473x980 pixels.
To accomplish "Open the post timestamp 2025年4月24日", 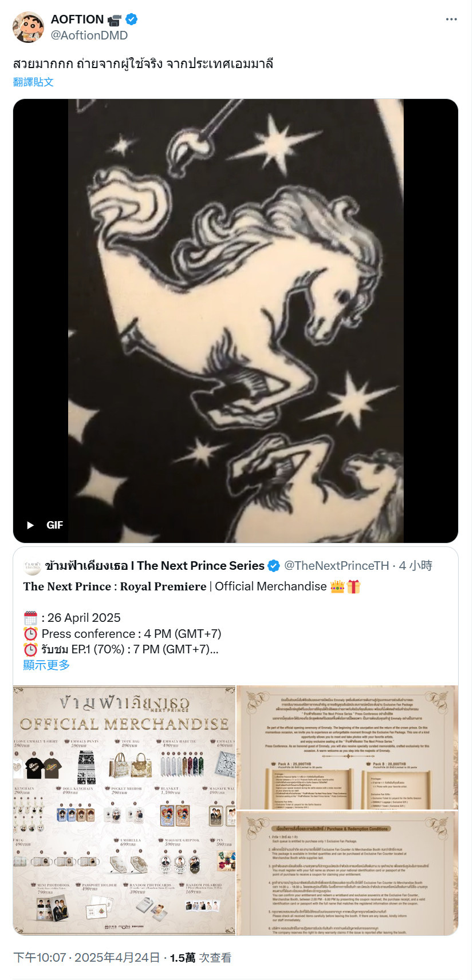I will [x=117, y=958].
